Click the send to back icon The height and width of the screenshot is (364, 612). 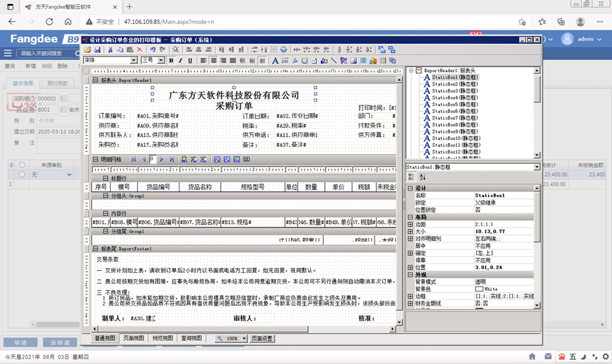392,50
